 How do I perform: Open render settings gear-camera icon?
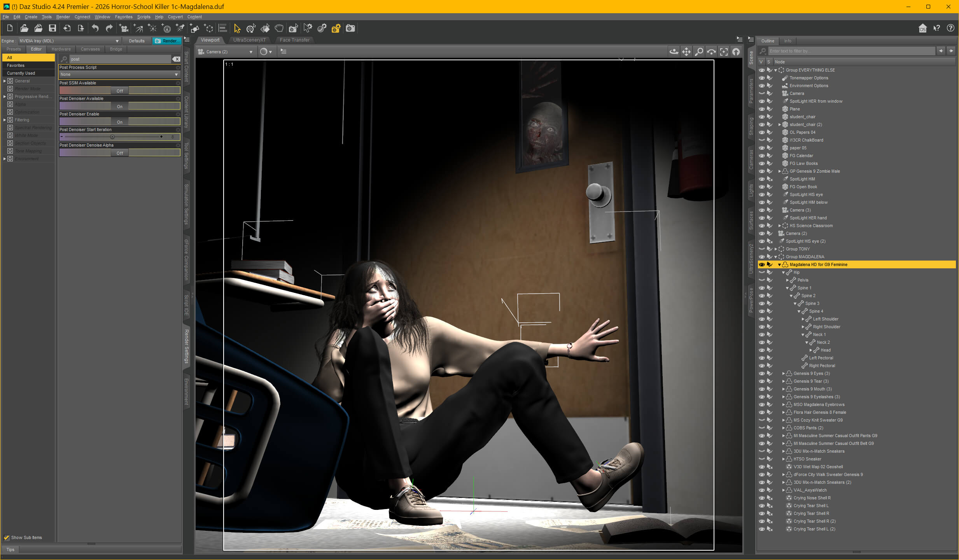click(336, 28)
